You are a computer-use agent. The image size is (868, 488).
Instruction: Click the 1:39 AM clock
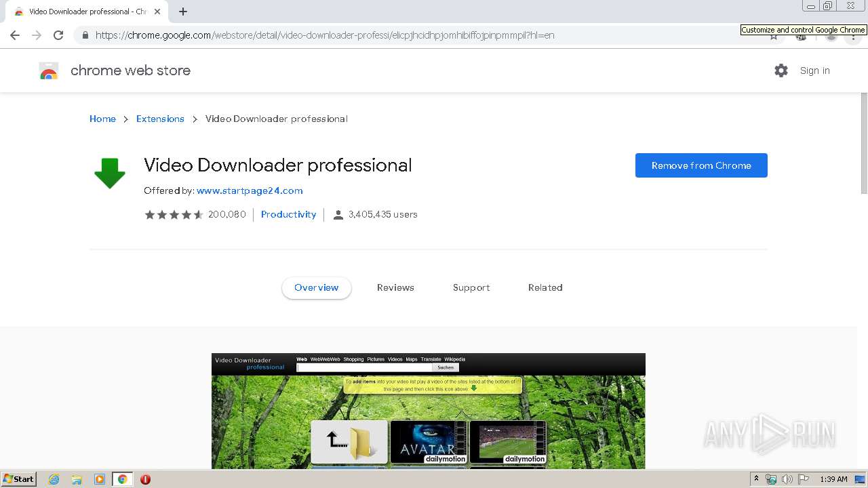(x=833, y=479)
